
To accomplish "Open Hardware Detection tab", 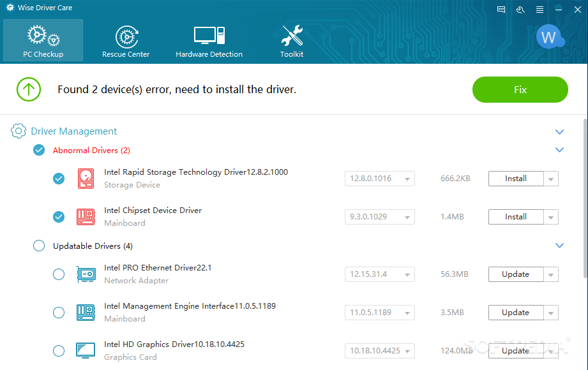I will tap(209, 40).
